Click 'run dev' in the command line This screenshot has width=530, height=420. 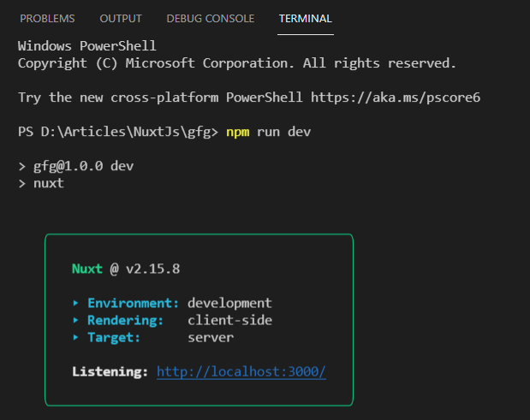tap(284, 132)
